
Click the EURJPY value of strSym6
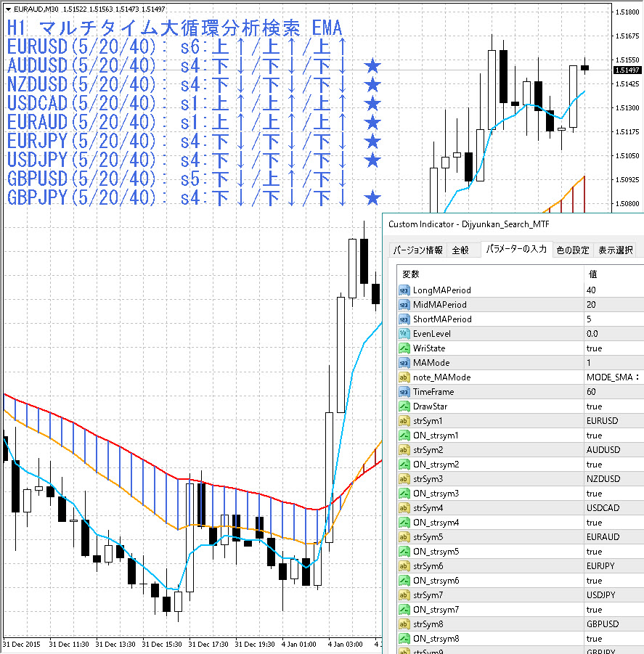coord(600,566)
